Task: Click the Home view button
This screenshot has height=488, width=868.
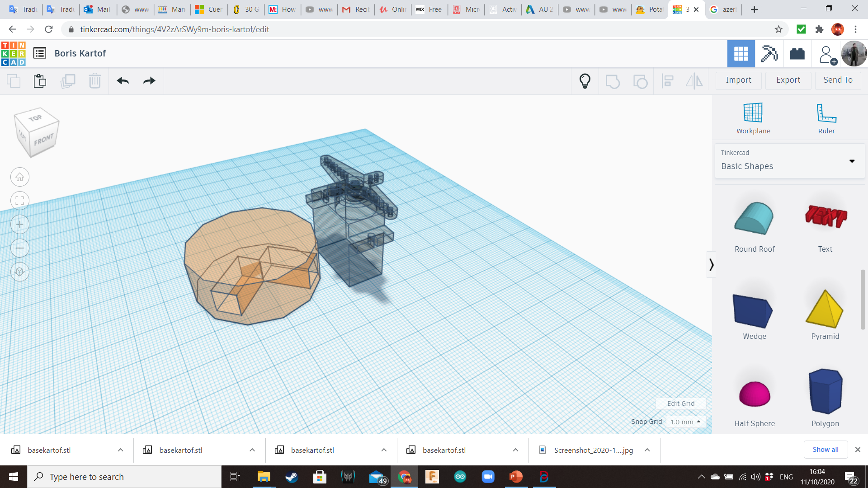Action: point(19,177)
